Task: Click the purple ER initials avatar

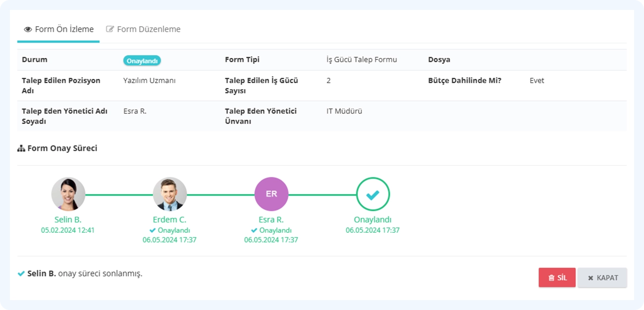Action: pos(271,194)
